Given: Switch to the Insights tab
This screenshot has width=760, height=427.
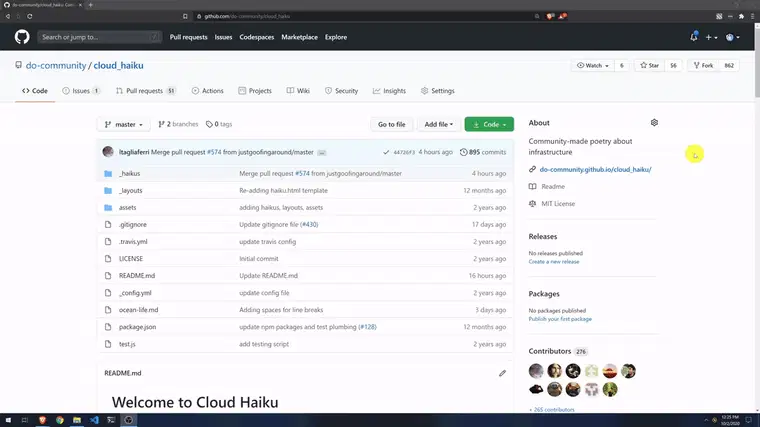Looking at the screenshot, I should pos(389,91).
